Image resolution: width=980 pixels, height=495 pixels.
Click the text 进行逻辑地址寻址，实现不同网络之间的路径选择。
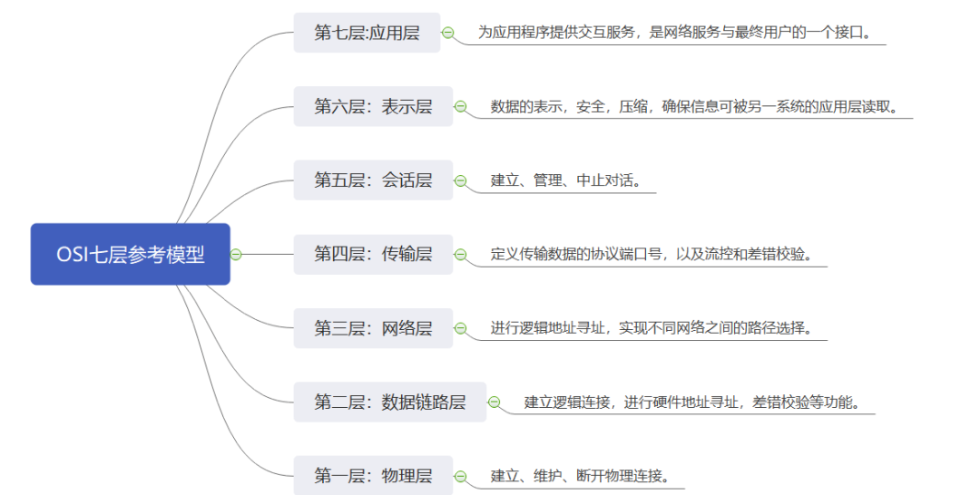coord(652,327)
